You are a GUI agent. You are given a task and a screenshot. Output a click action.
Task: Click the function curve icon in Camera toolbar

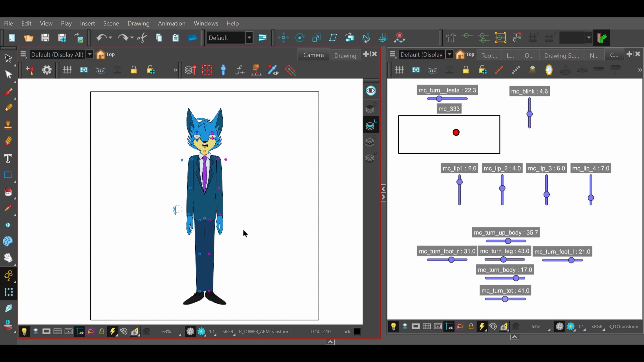pyautogui.click(x=240, y=70)
